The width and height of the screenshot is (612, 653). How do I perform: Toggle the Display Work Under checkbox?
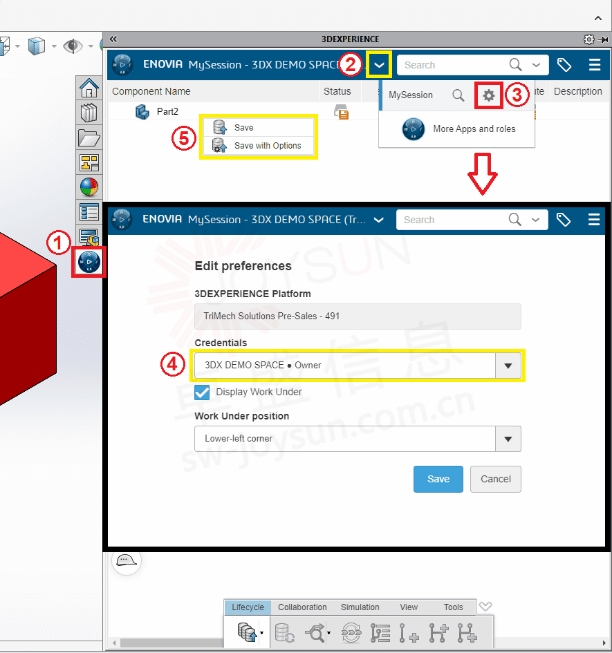(x=202, y=392)
